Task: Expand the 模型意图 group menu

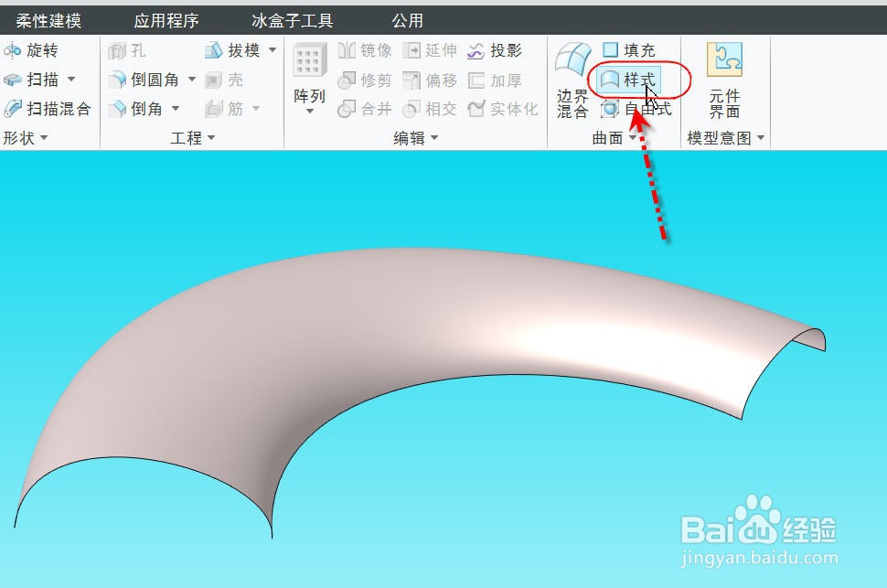Action: [726, 137]
